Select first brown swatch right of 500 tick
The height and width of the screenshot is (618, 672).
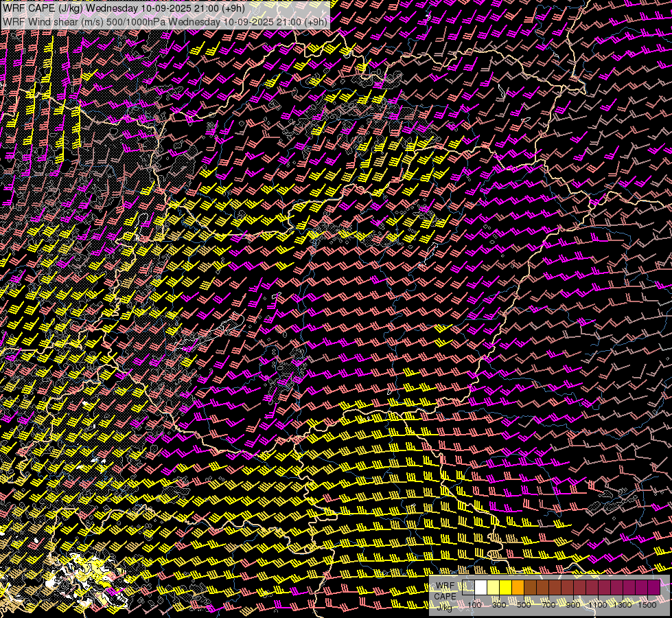[531, 587]
